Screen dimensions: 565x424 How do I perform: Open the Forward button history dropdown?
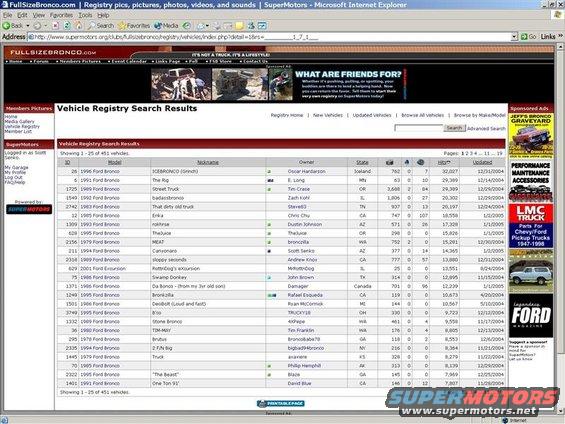(45, 26)
